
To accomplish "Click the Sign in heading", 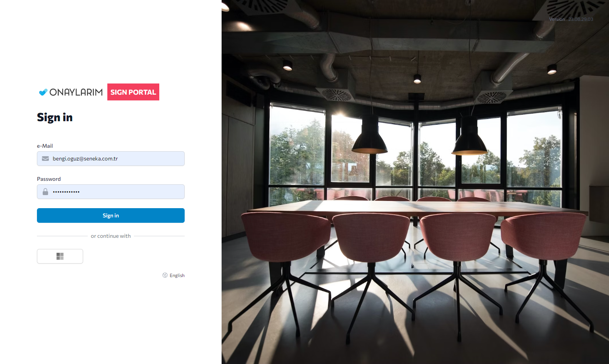I will [55, 117].
